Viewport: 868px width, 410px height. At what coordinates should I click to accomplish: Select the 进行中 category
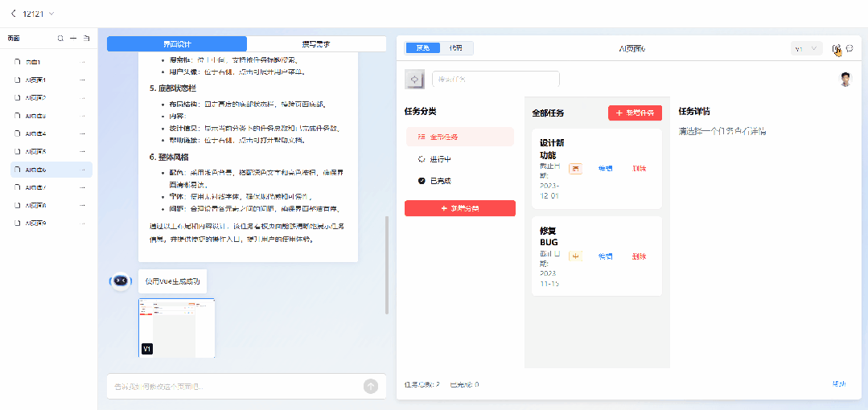coord(460,159)
